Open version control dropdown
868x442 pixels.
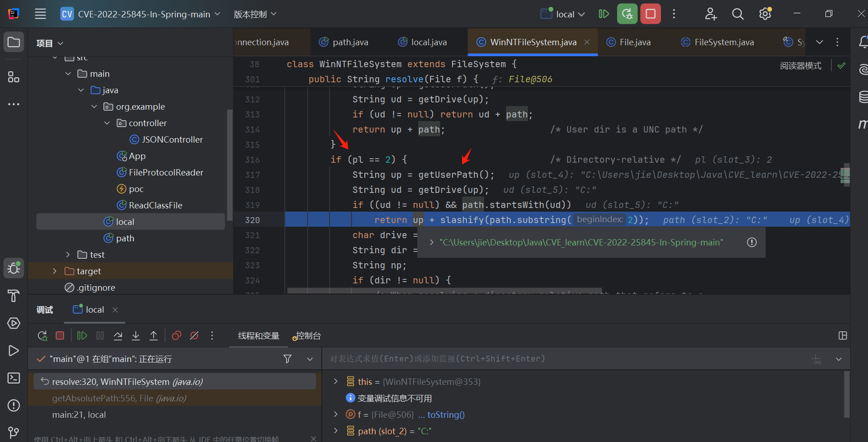click(255, 14)
